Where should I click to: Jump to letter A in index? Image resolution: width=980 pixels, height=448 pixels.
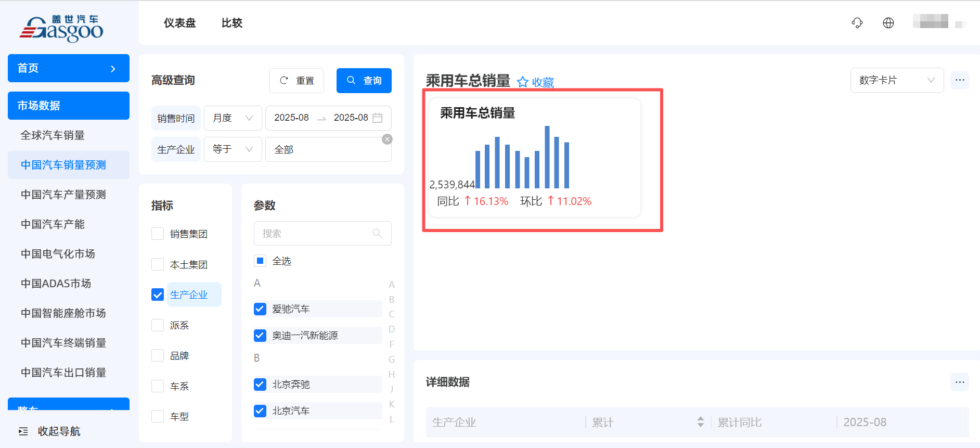coord(392,285)
